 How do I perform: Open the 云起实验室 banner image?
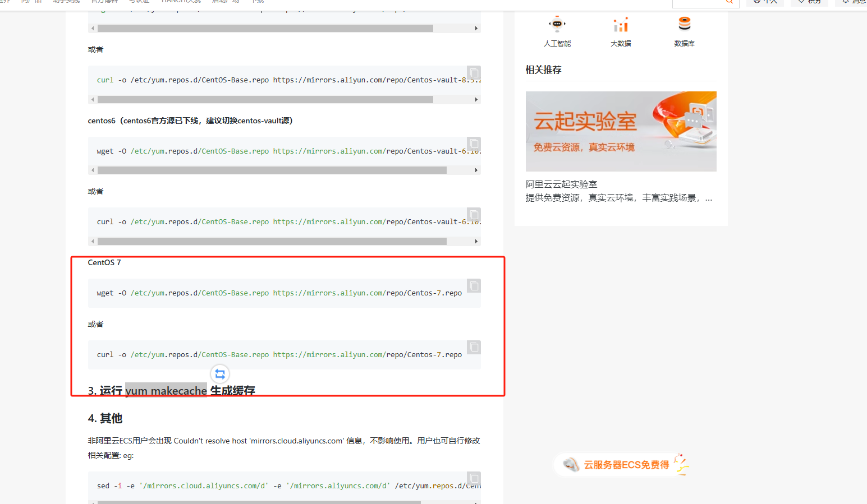[x=621, y=131]
